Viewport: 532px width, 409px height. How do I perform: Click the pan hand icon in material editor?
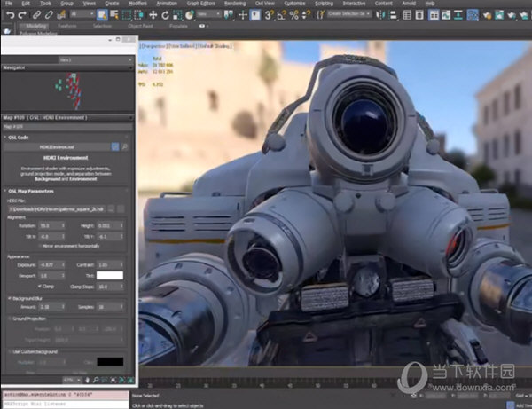click(x=87, y=380)
